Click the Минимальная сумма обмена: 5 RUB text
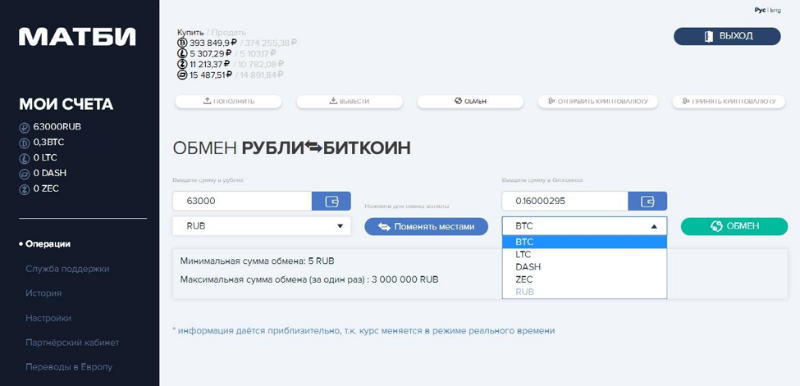This screenshot has height=386, width=800. [258, 262]
